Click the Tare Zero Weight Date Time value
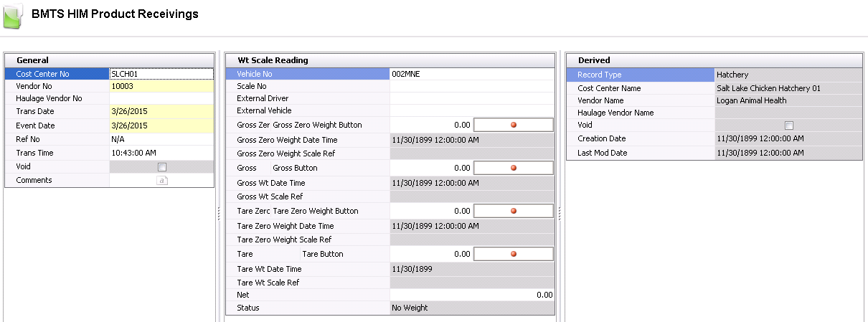 point(472,226)
